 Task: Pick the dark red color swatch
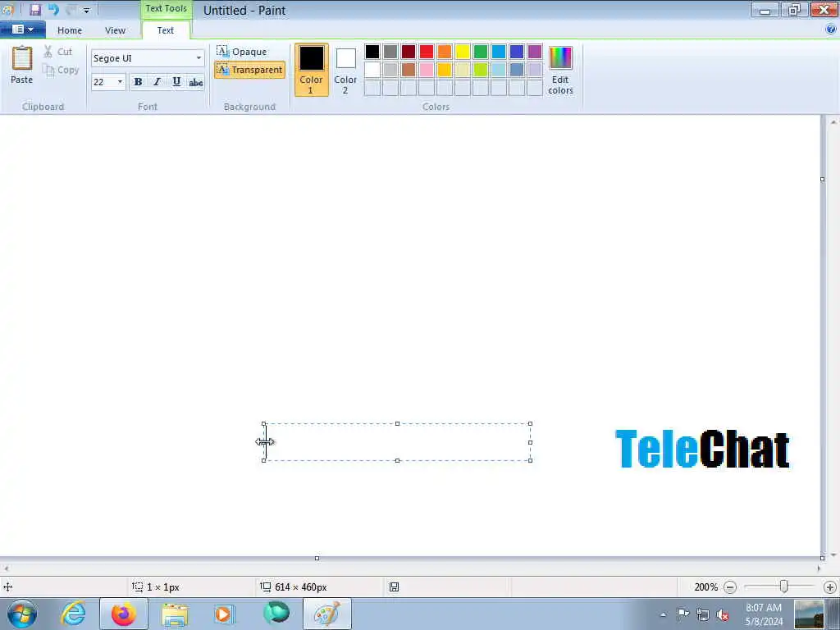(x=409, y=52)
